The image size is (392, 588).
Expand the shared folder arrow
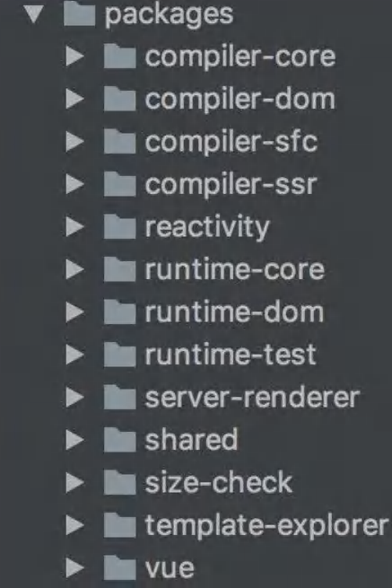(x=75, y=440)
